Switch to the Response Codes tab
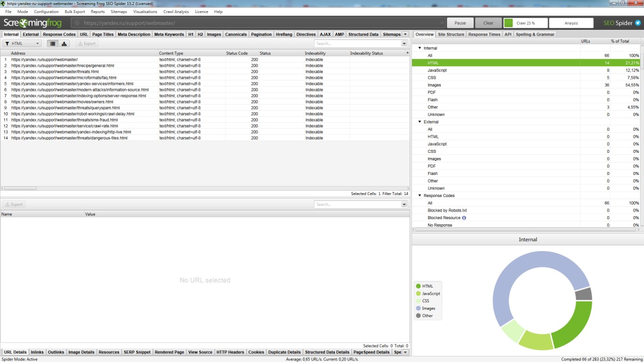The height and width of the screenshot is (363, 644). (x=59, y=34)
